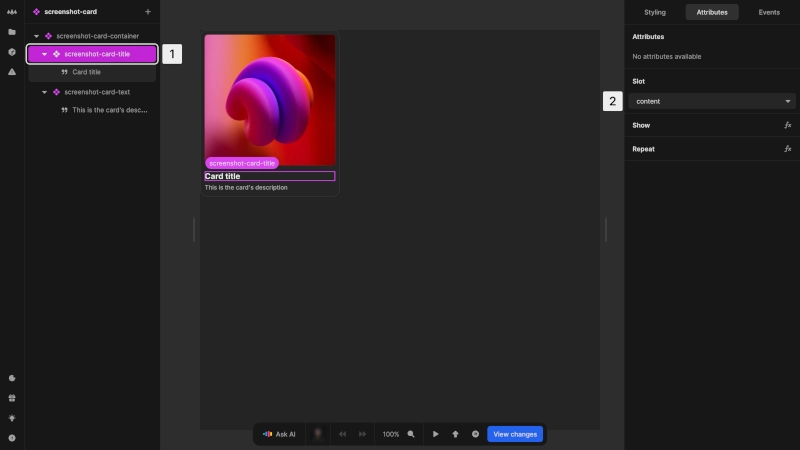
Task: Open the project files folder icon
Action: point(12,32)
